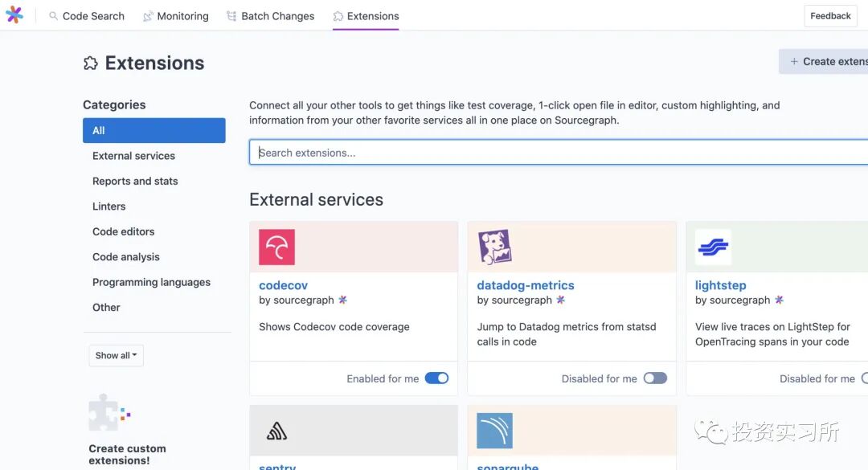Open the codecov extension link
This screenshot has height=470, width=868.
point(284,285)
